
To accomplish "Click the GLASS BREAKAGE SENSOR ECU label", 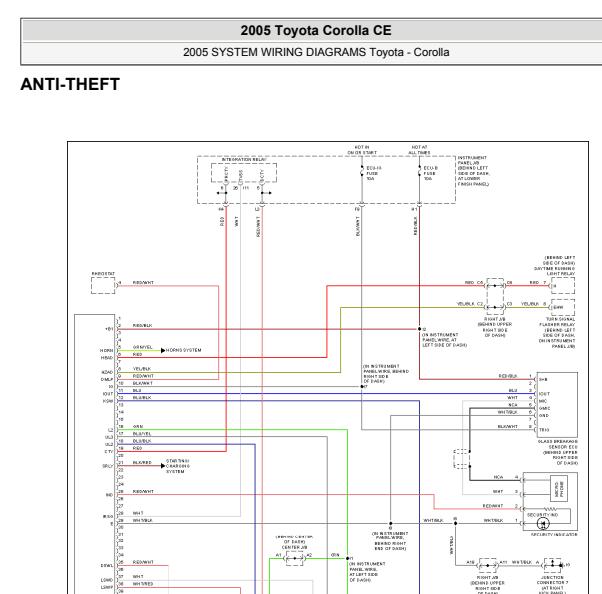I will pyautogui.click(x=557, y=444).
